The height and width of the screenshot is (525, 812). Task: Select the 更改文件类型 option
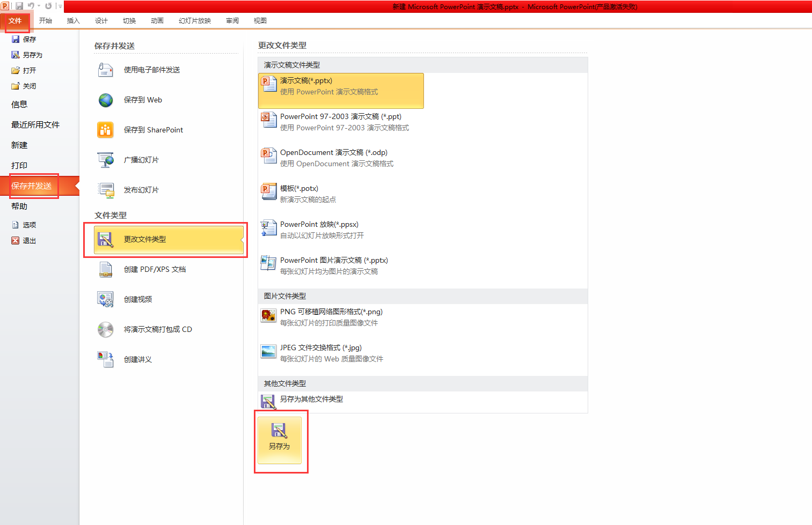tap(169, 239)
